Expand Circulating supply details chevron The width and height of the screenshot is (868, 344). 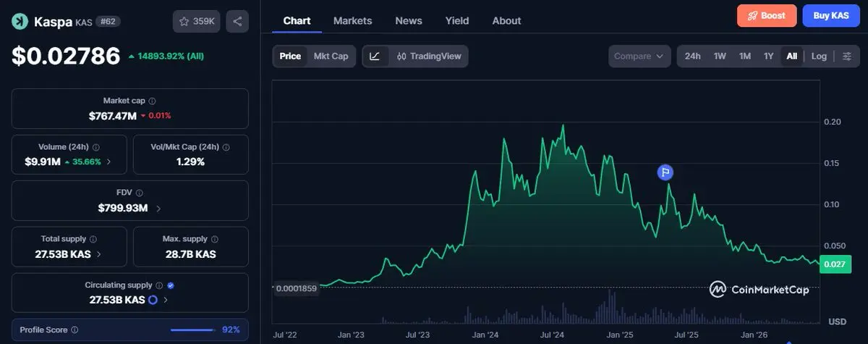[166, 300]
